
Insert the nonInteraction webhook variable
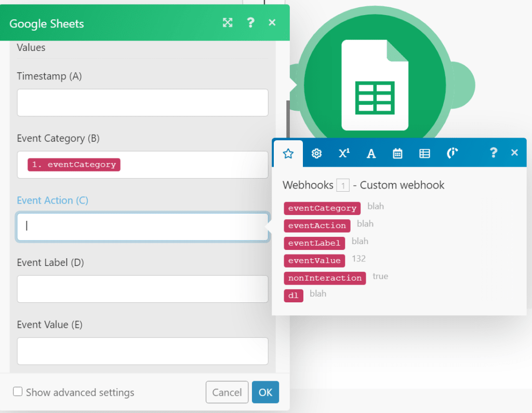click(325, 278)
